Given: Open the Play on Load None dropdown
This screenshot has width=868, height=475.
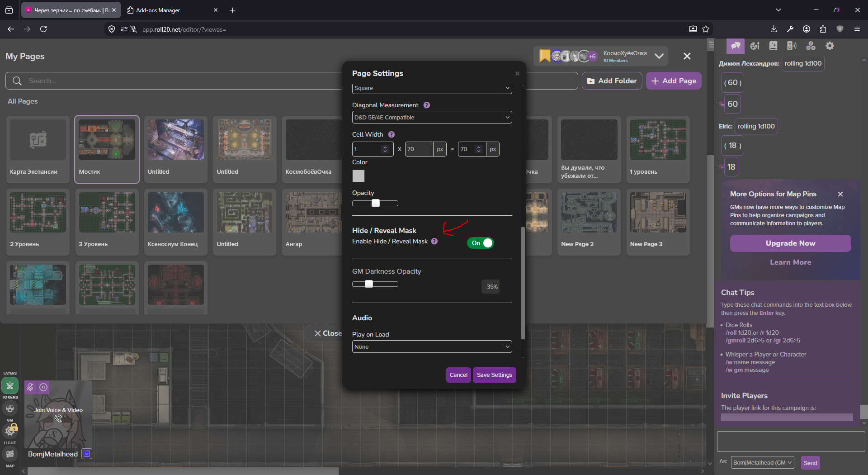Looking at the screenshot, I should point(432,347).
